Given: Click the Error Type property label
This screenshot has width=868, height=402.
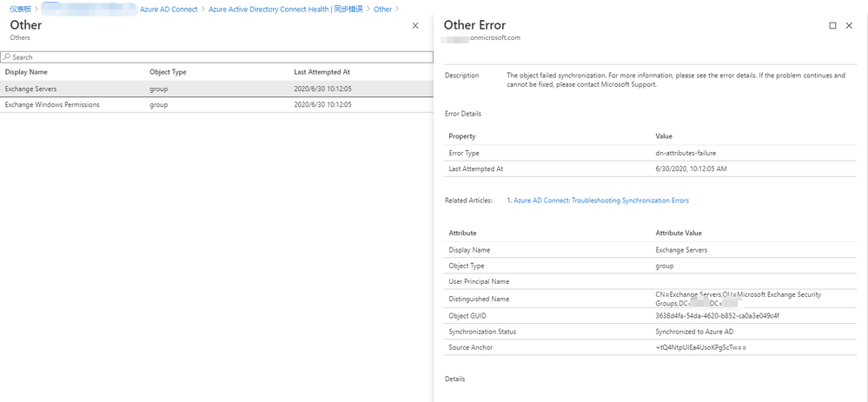Looking at the screenshot, I should [x=464, y=153].
